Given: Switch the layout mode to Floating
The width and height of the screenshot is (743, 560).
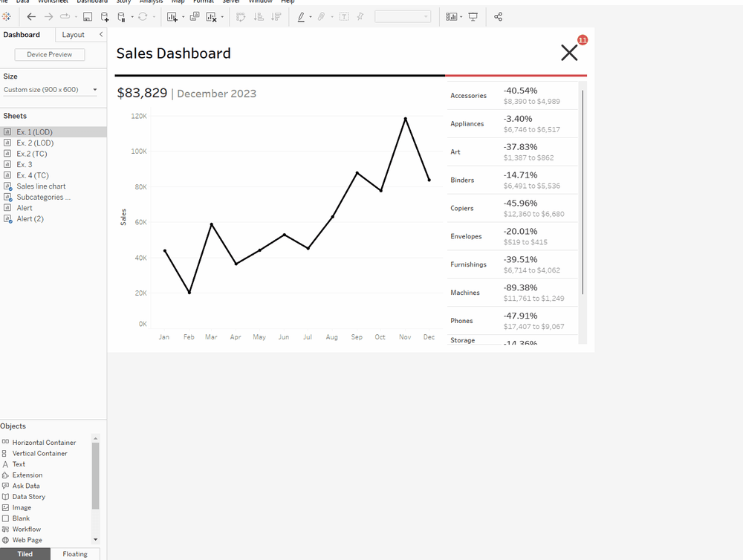Looking at the screenshot, I should point(74,553).
